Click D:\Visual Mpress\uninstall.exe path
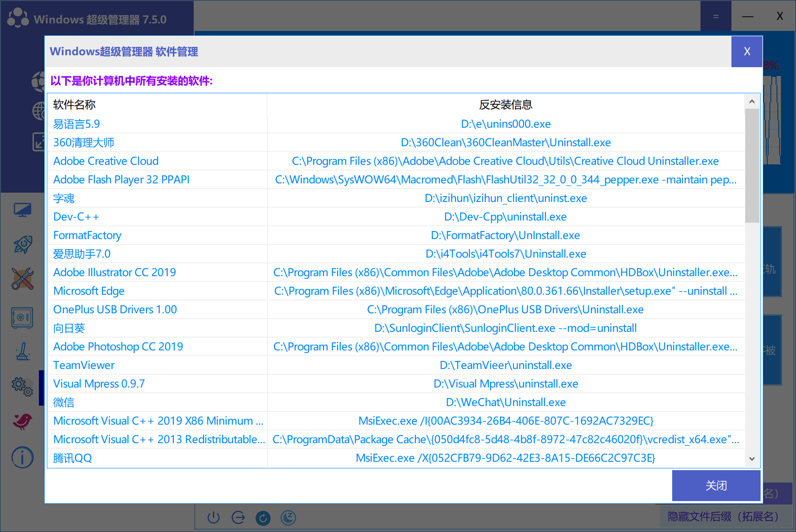The width and height of the screenshot is (796, 532). pyautogui.click(x=506, y=384)
